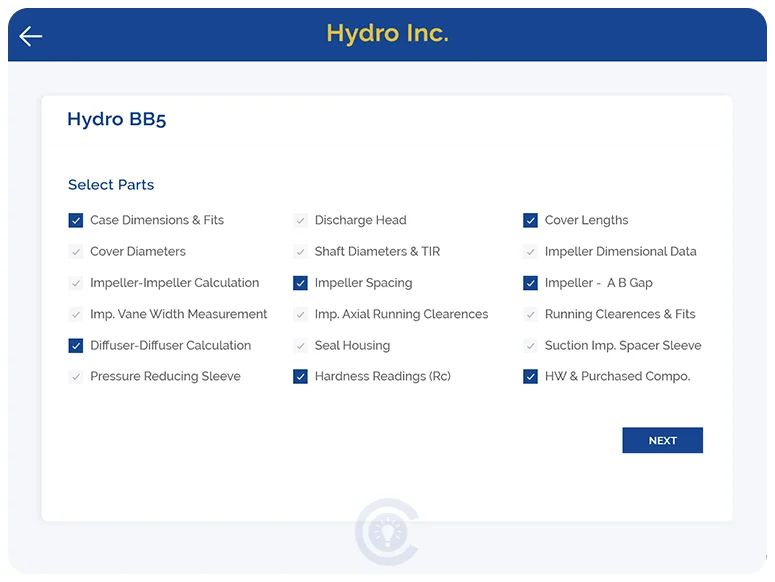This screenshot has width=775, height=582.
Task: Enable Impeller-Impeller Calculation checkbox
Action: coord(76,283)
